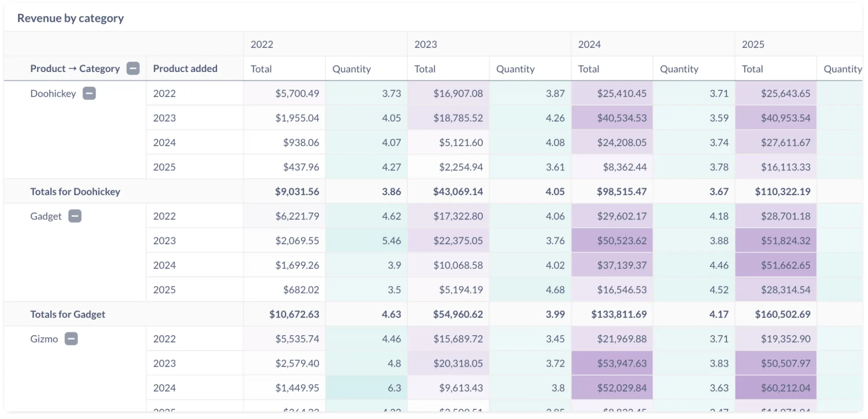Collapse the Doohickey category rows
The image size is (868, 419).
click(x=89, y=93)
